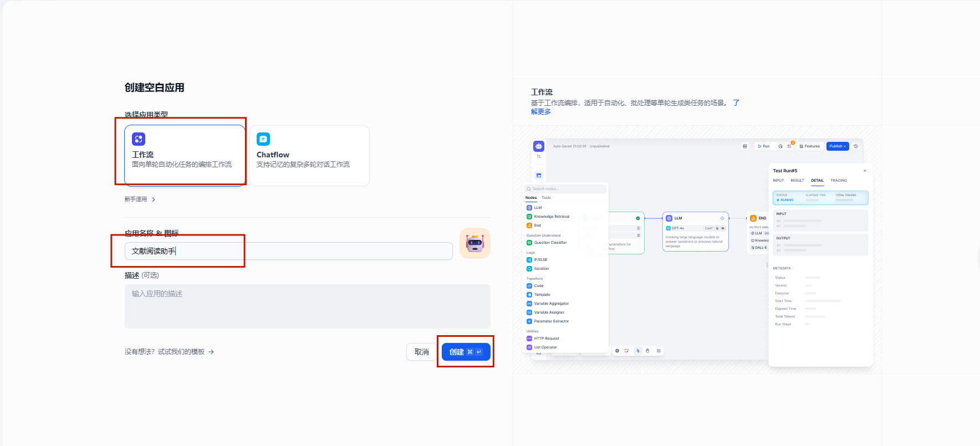
Task: Switch to the TRACING tab in Test Run
Action: [838, 181]
